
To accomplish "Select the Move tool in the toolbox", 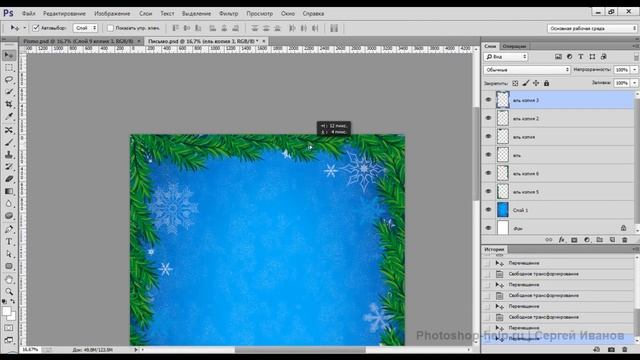I will (9, 55).
